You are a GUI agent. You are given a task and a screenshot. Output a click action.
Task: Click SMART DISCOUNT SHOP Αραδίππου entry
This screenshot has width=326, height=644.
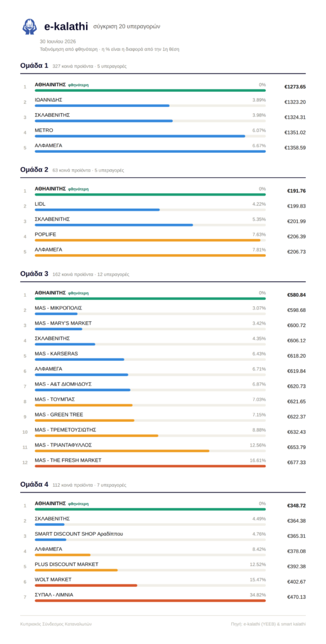tap(164, 536)
